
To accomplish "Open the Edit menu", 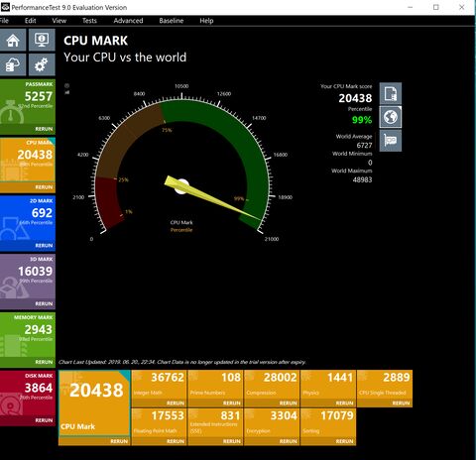I will click(30, 21).
